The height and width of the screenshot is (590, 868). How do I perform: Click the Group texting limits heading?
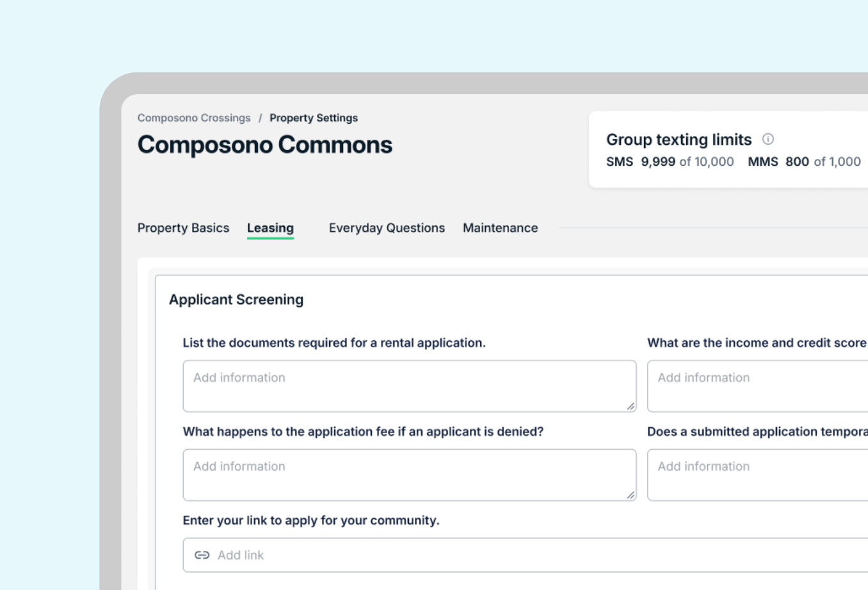[x=679, y=140]
